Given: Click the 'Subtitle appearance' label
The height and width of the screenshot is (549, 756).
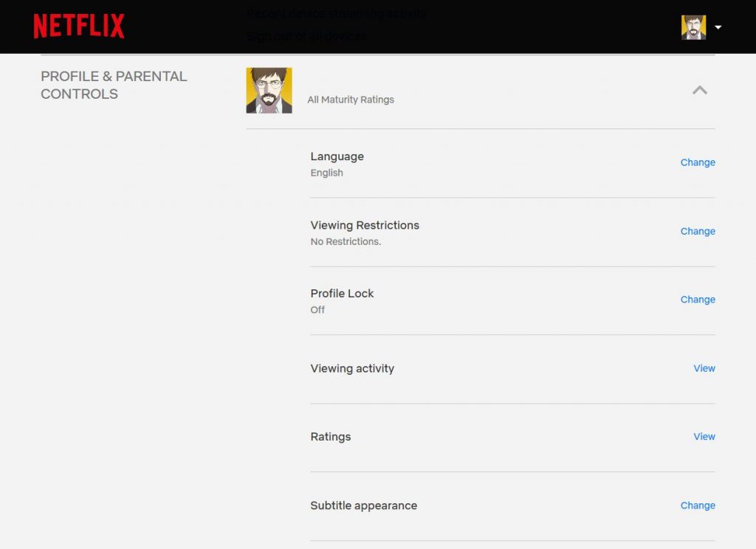Looking at the screenshot, I should point(363,505).
